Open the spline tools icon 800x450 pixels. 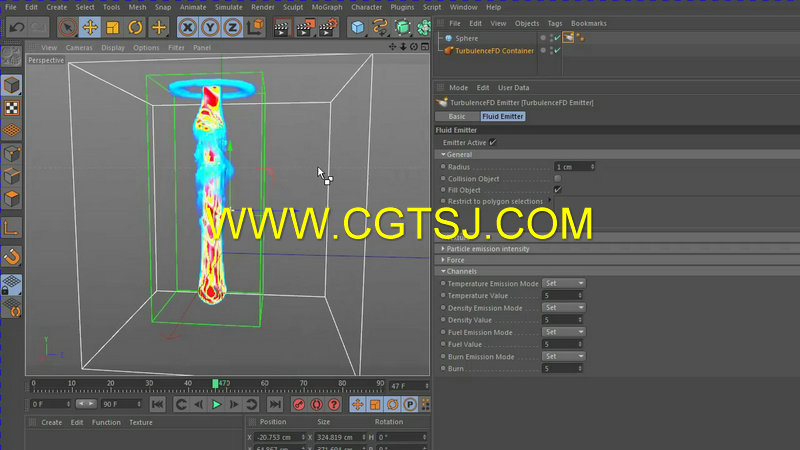[380, 27]
